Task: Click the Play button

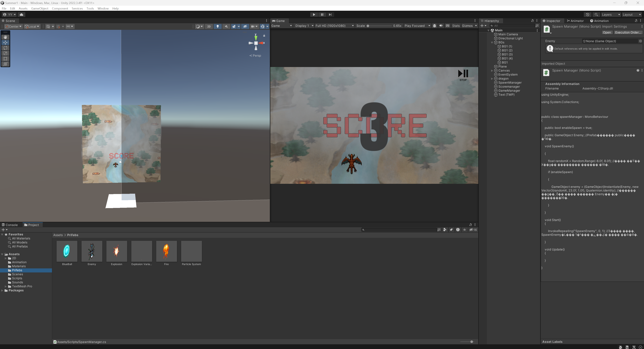Action: (314, 14)
